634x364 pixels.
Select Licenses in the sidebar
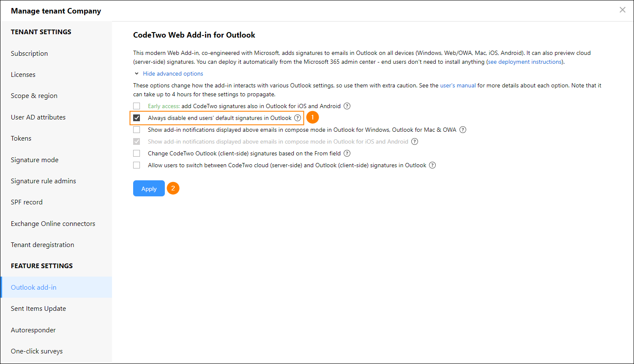(23, 74)
